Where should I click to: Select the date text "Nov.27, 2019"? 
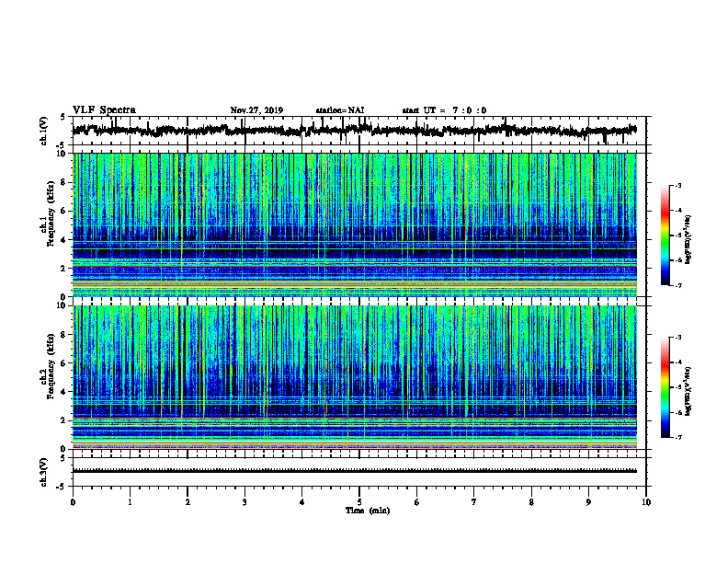(x=256, y=110)
